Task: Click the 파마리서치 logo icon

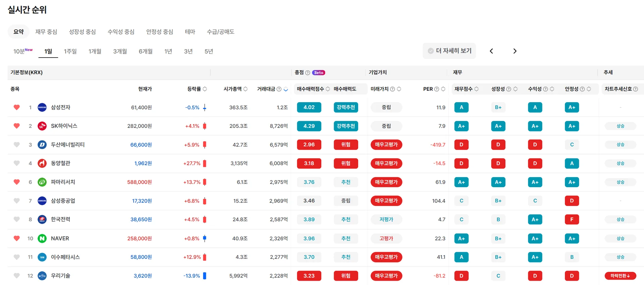Action: click(x=42, y=182)
